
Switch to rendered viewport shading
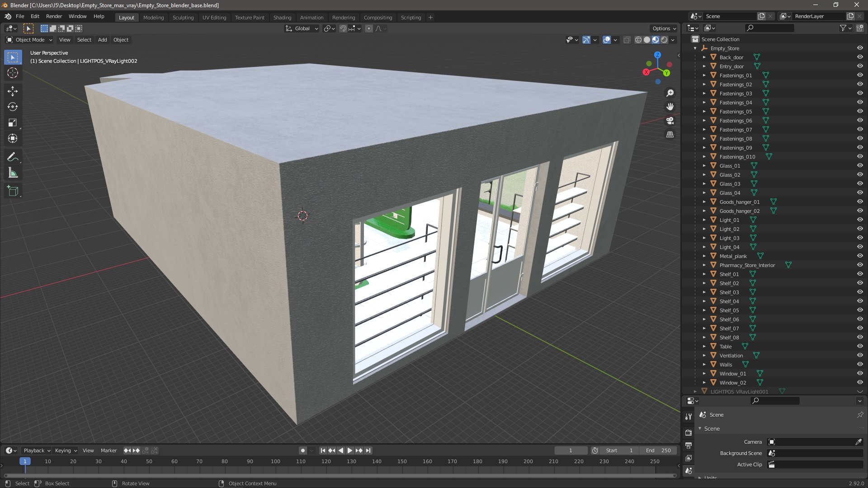pos(664,40)
